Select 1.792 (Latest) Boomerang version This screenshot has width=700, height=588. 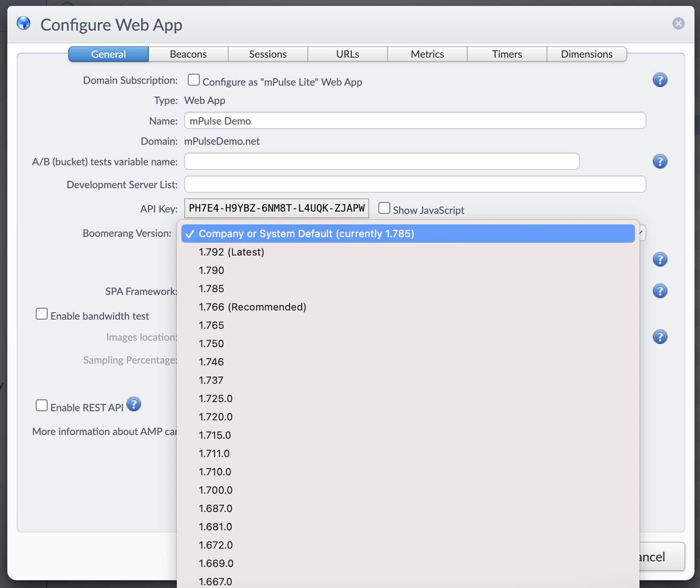pyautogui.click(x=231, y=252)
